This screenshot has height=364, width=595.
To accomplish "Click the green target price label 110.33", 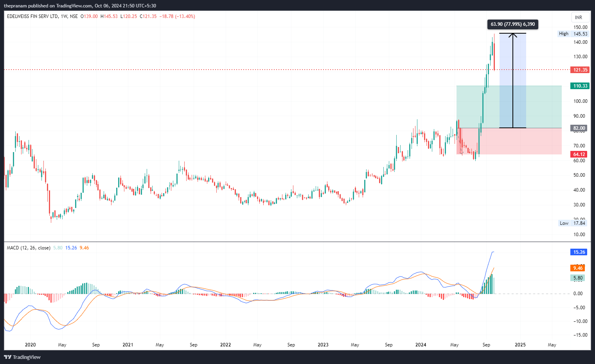I will (x=579, y=86).
